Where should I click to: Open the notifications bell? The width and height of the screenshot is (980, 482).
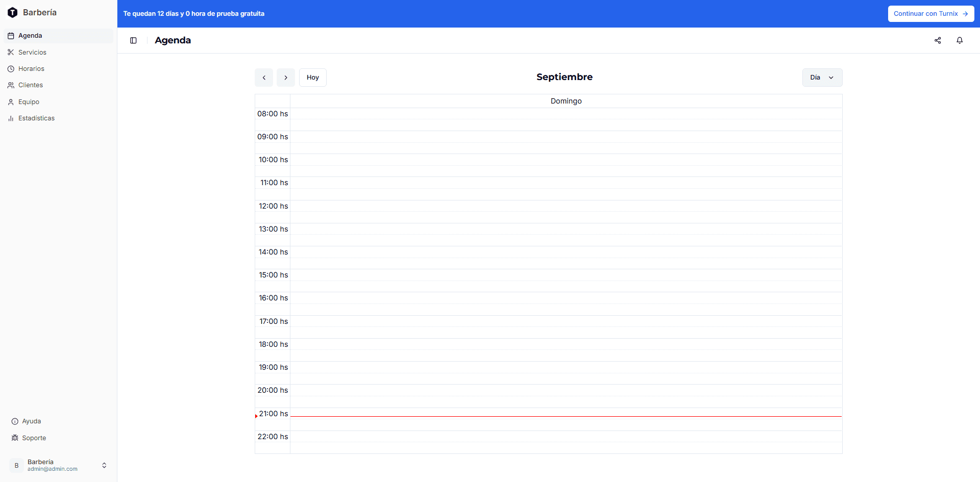(960, 40)
